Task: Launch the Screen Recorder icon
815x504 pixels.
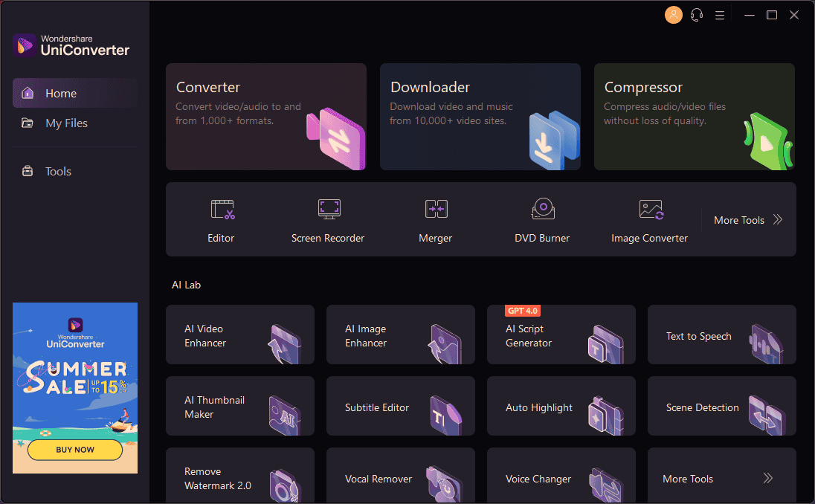Action: (x=329, y=209)
